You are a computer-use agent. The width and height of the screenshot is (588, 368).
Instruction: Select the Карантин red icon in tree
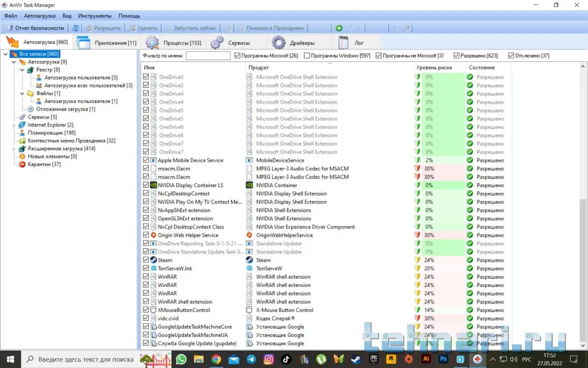pyautogui.click(x=22, y=164)
